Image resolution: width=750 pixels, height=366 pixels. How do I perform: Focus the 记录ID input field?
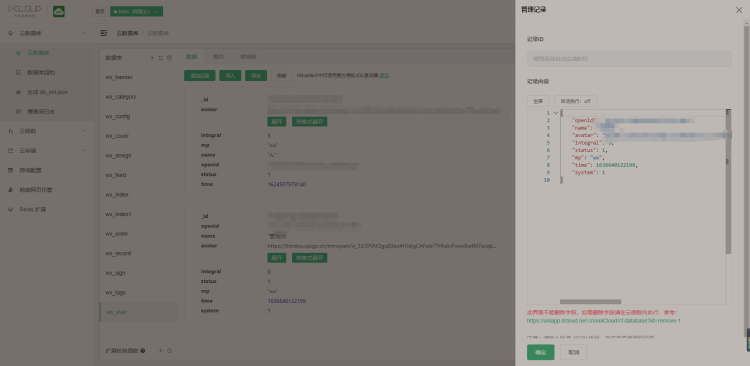pos(629,59)
